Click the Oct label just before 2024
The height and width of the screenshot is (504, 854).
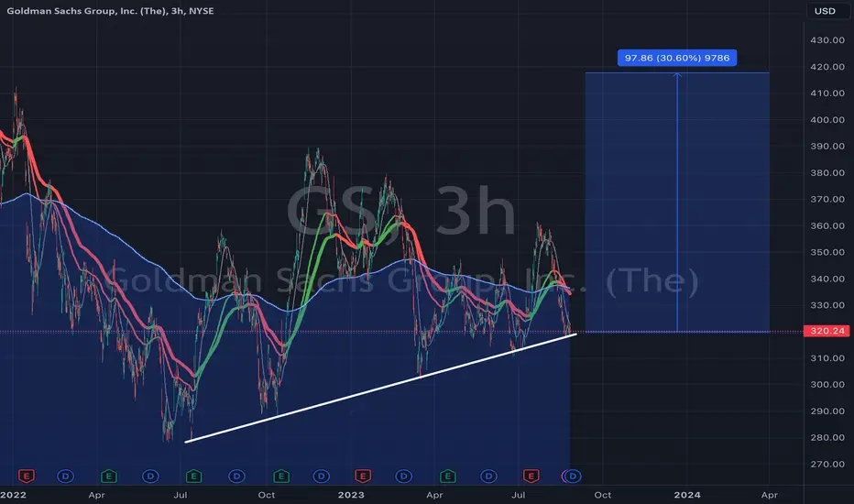(x=602, y=495)
